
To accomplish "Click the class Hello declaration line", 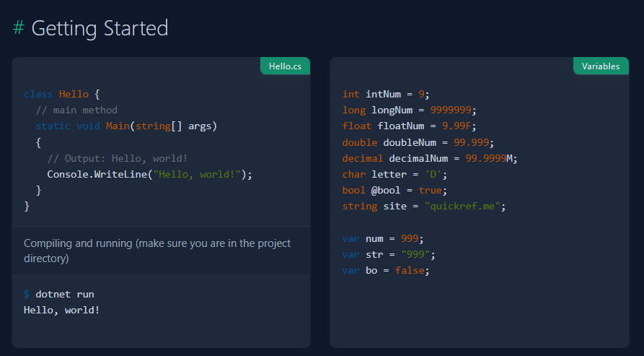I will pos(62,94).
